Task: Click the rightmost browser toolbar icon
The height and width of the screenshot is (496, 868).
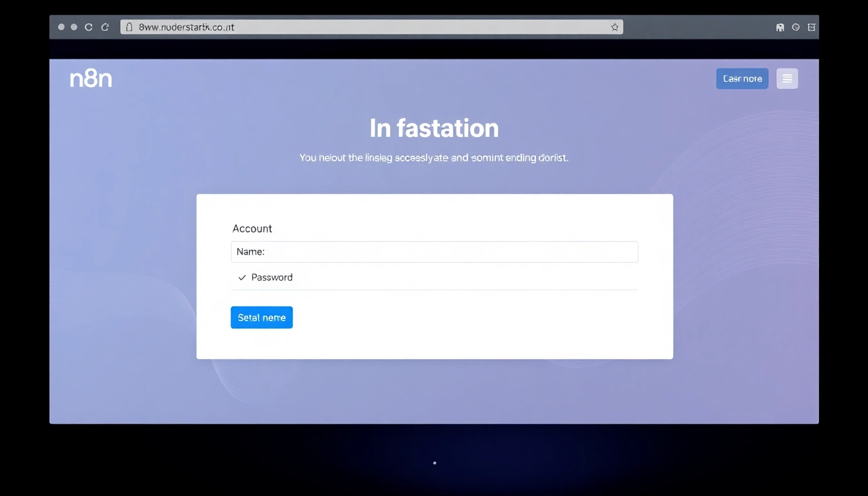Action: 812,27
